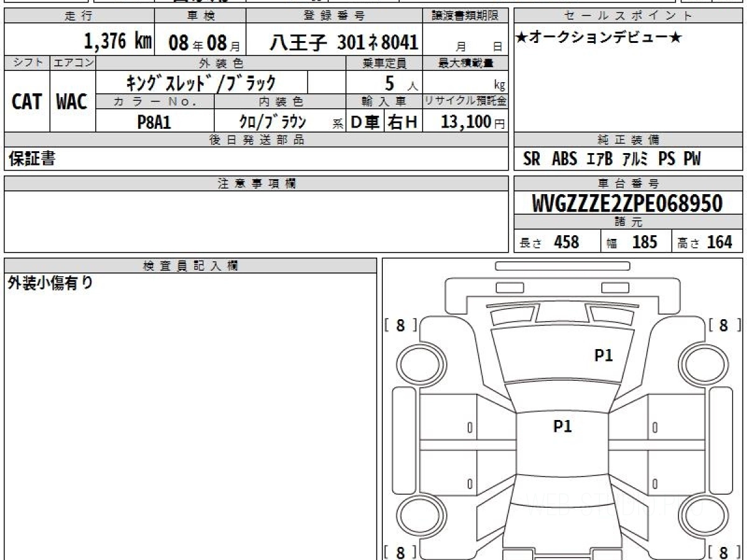Click the mileage value 1,376 km
This screenshot has width=747, height=560.
click(x=118, y=41)
